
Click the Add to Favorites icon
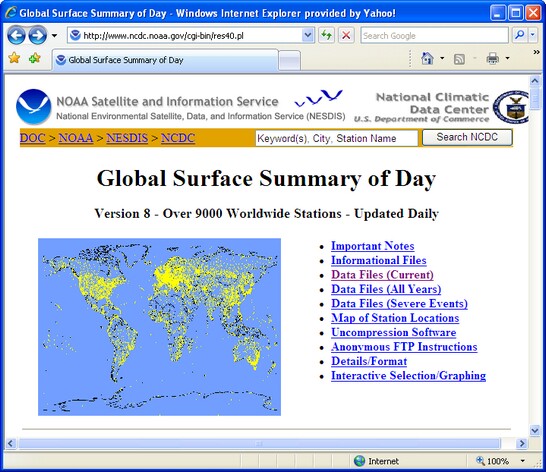[34, 58]
